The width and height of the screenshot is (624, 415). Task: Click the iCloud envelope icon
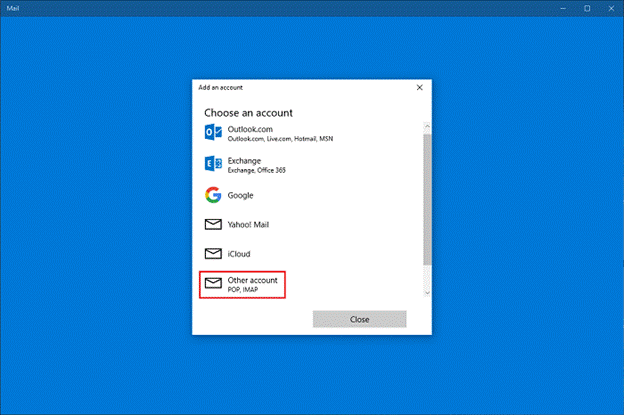point(213,254)
